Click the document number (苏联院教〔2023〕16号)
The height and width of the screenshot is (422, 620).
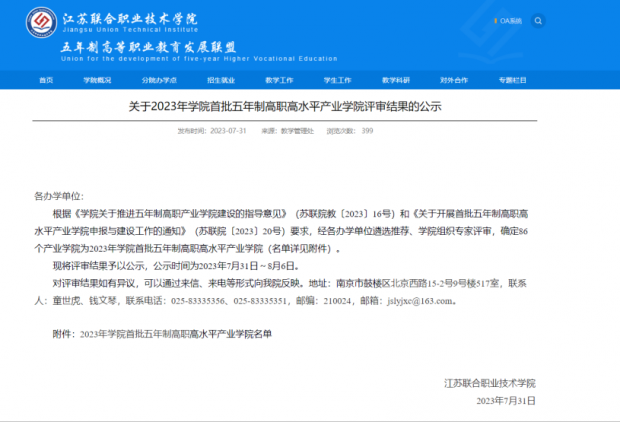point(345,214)
